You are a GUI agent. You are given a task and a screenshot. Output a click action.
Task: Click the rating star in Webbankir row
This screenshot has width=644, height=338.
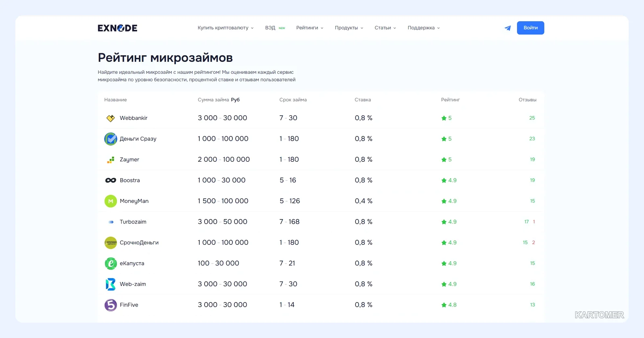444,118
